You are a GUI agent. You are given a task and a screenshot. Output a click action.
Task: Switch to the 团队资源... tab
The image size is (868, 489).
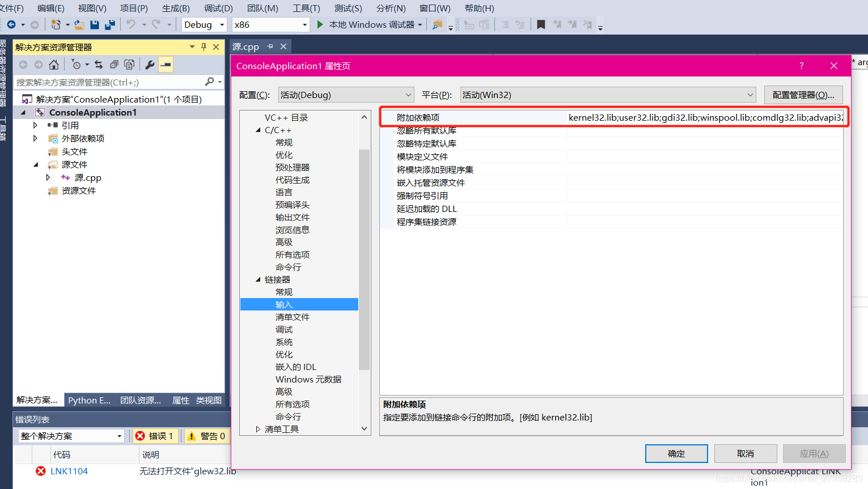[x=141, y=400]
